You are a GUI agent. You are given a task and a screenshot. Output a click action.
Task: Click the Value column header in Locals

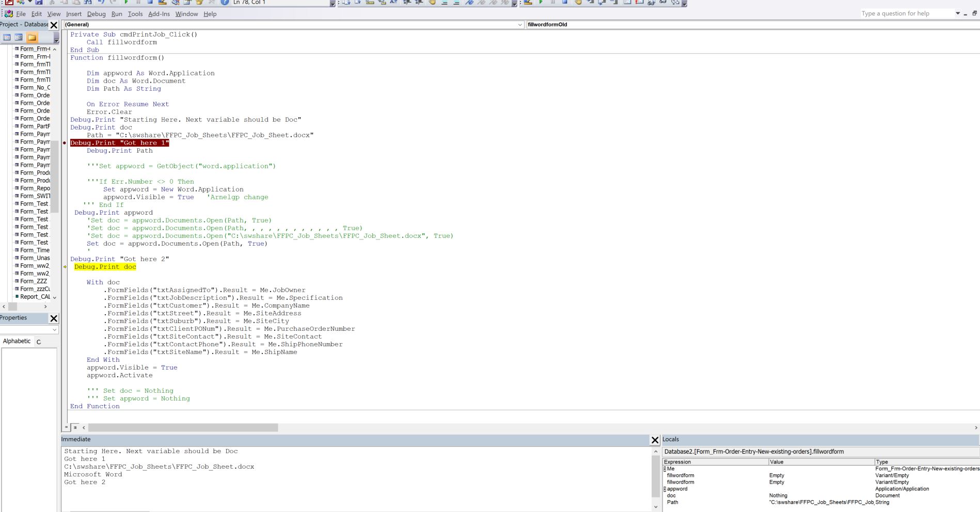[x=821, y=462]
